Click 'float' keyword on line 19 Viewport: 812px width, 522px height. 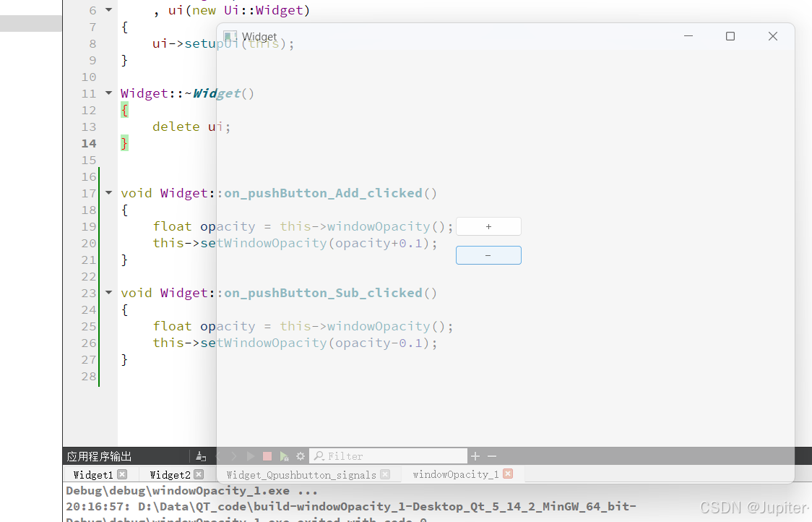(x=172, y=226)
